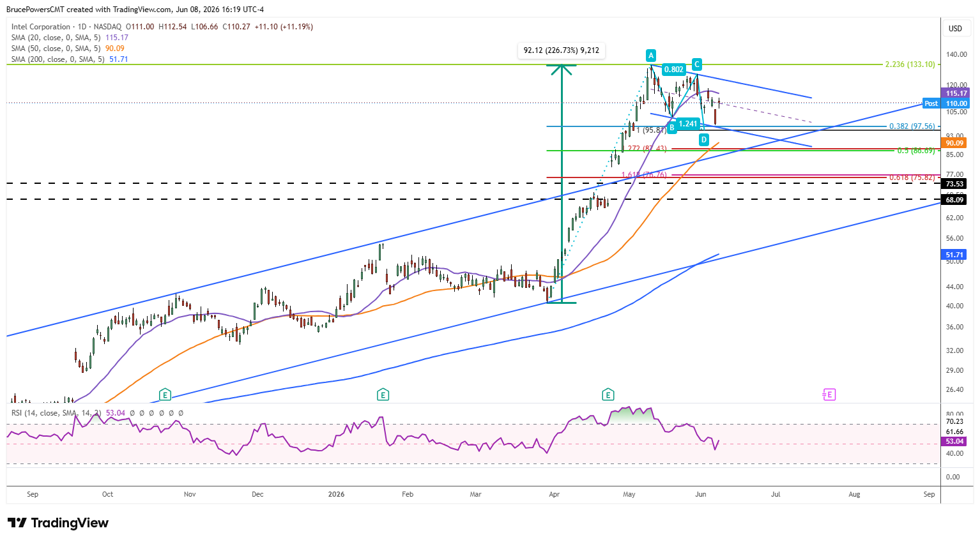Select the SMA 200 indicator legend
This screenshot has width=980, height=542.
[70, 59]
